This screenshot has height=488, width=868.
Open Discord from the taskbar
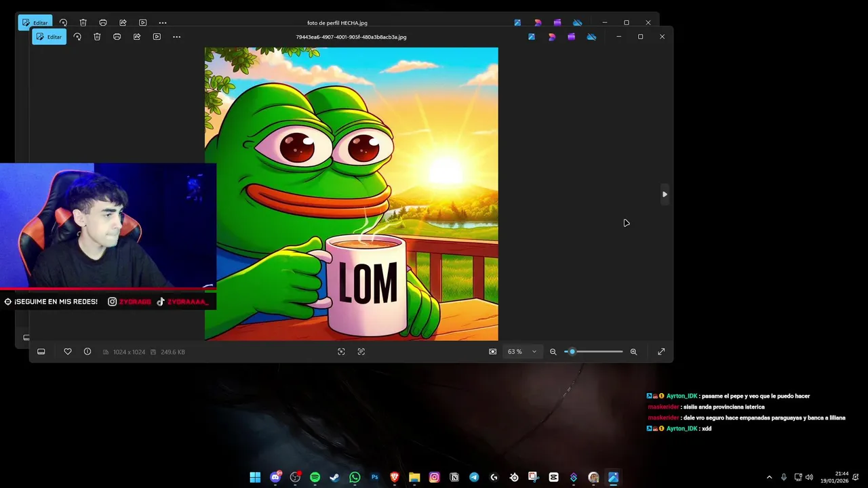pos(275,477)
